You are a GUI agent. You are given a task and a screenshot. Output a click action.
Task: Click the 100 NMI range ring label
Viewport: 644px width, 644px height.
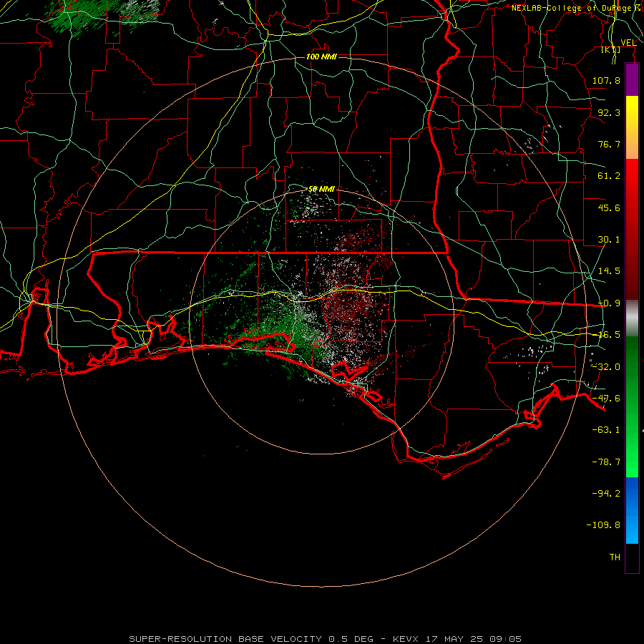321,57
